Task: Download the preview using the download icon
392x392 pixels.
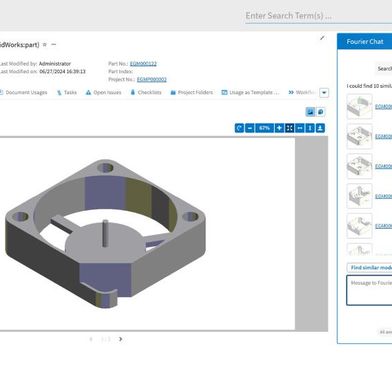Action: [x=320, y=128]
